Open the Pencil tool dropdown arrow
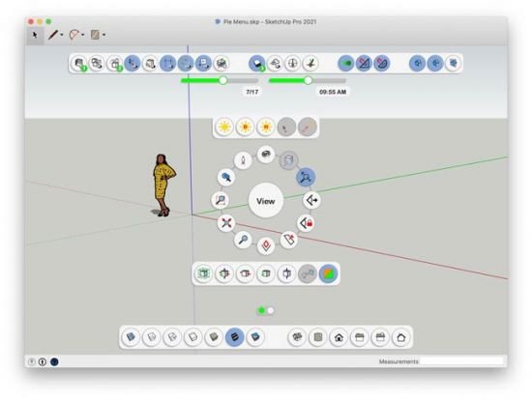This screenshot has width=532, height=400. click(62, 35)
